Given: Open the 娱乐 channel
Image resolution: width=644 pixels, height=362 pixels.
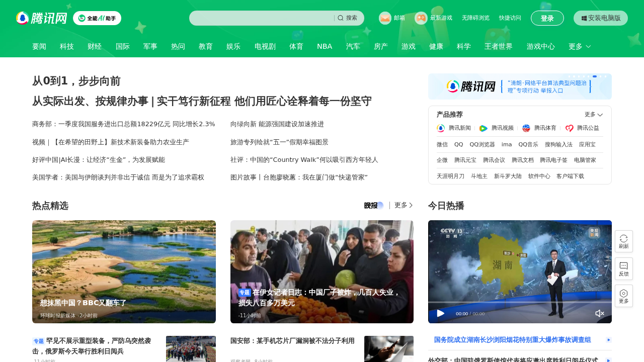Looking at the screenshot, I should click(x=233, y=46).
